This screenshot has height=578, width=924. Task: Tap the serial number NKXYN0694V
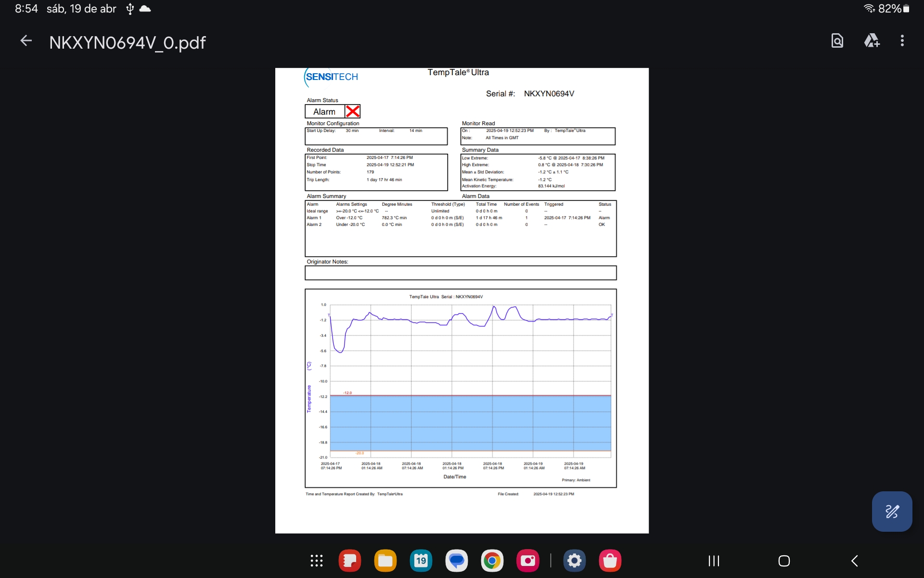549,93
